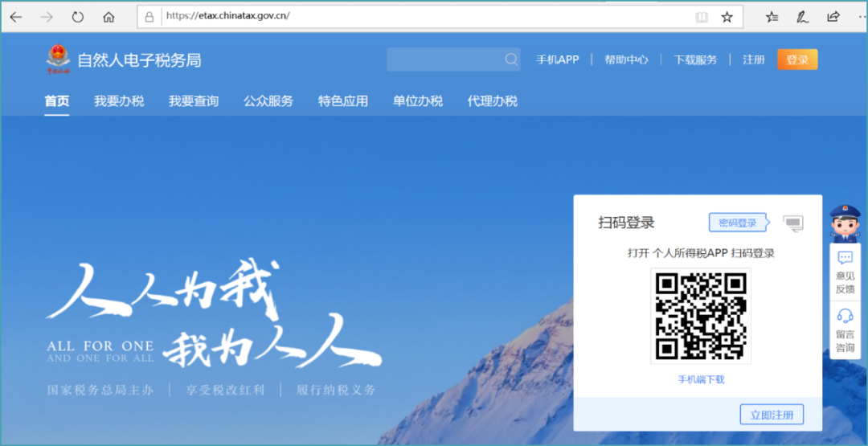Open the 帮助中心 link
Viewport: 868px width, 446px height.
[626, 59]
